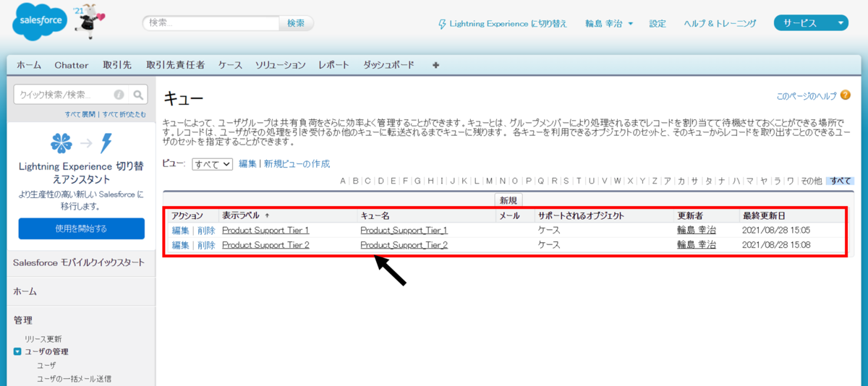This screenshot has height=386, width=868.
Task: Click the 検索 button
Action: [297, 23]
